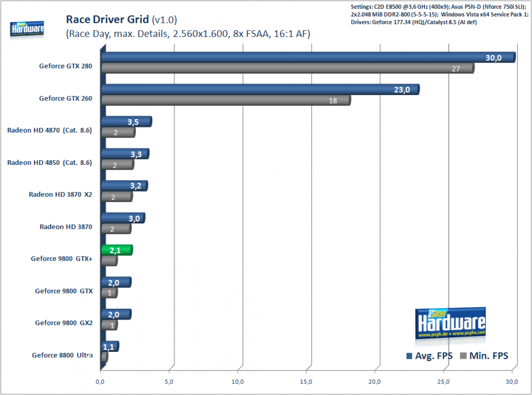Select the "Geforce 8800 Ultra" row label
Image resolution: width=532 pixels, height=395 pixels.
tap(62, 355)
